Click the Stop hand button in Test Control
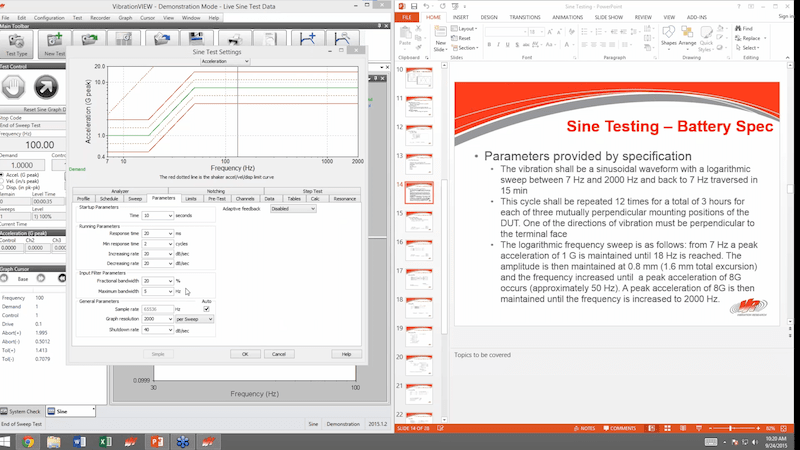The image size is (800, 450). coord(13,87)
